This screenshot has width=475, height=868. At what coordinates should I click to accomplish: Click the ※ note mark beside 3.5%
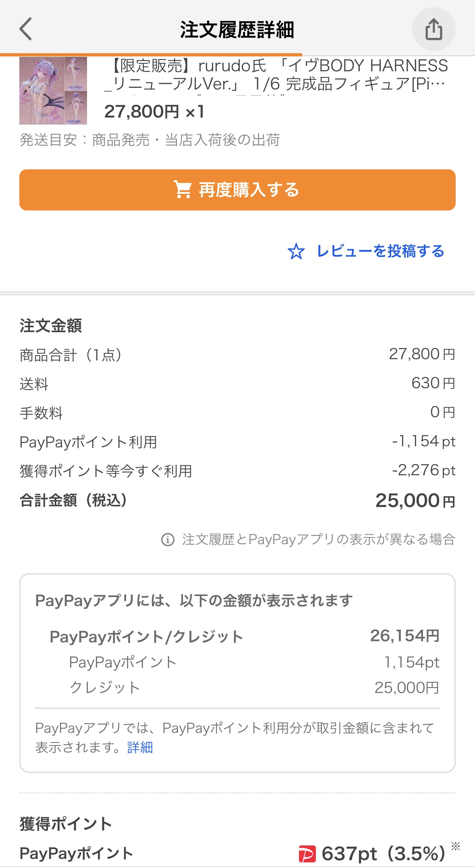pyautogui.click(x=456, y=846)
